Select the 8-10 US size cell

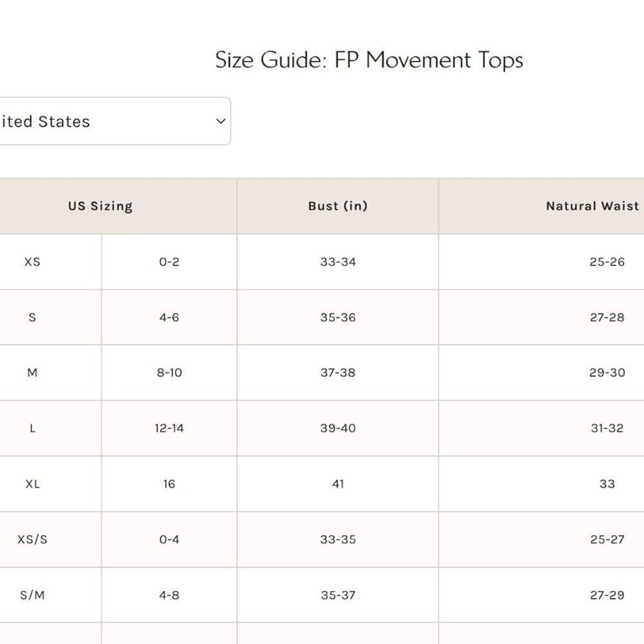pos(169,373)
